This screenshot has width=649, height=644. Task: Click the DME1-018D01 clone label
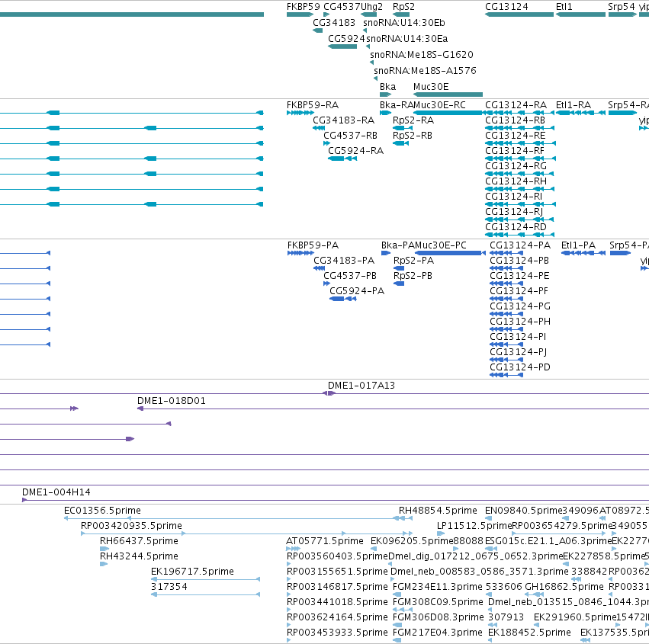172,401
